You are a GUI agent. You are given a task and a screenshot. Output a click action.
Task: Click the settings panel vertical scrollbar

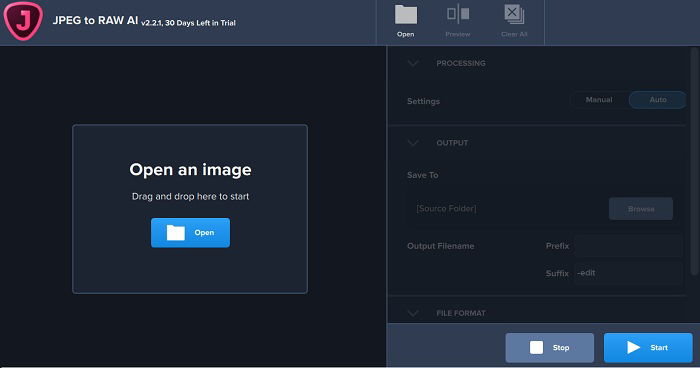point(695,161)
